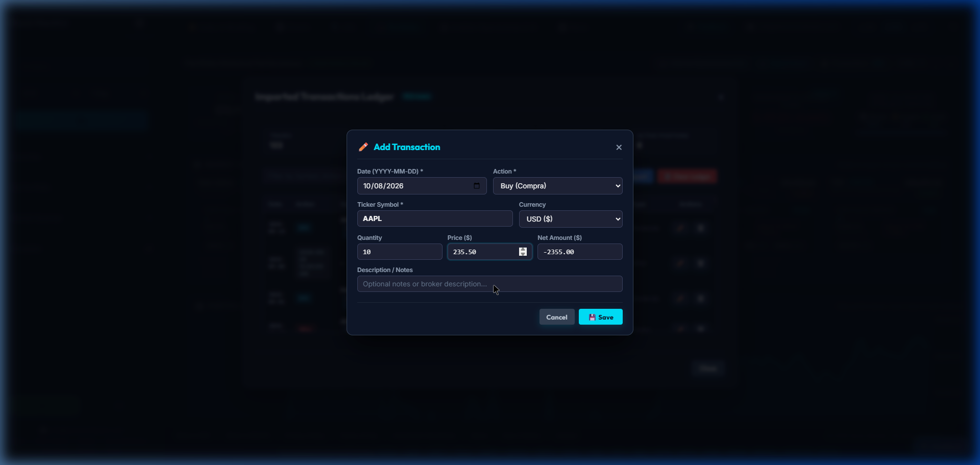The height and width of the screenshot is (465, 980).
Task: Click the Date input field
Action: [x=422, y=186]
